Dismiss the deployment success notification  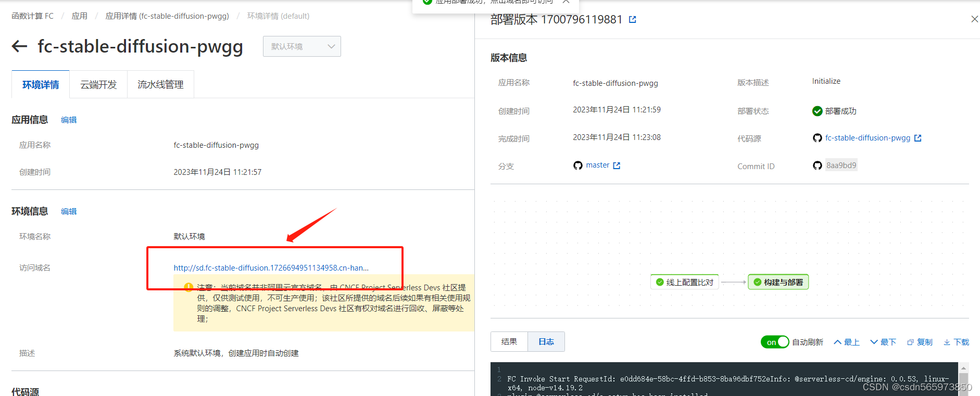coord(566,2)
